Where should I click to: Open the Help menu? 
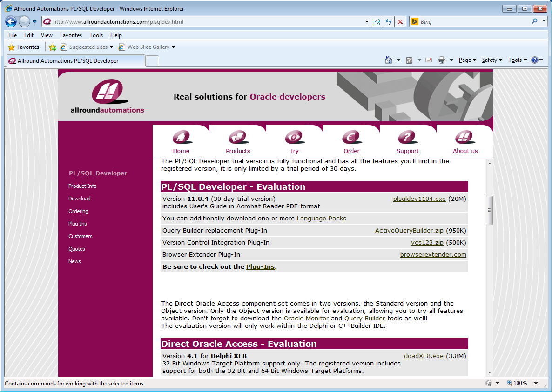pyautogui.click(x=116, y=35)
